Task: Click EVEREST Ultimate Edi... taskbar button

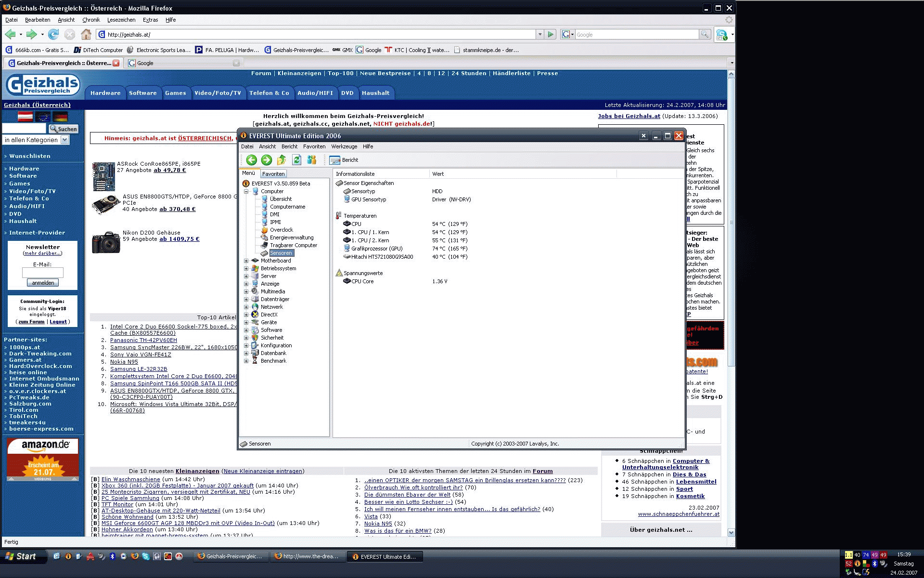Action: click(x=384, y=556)
